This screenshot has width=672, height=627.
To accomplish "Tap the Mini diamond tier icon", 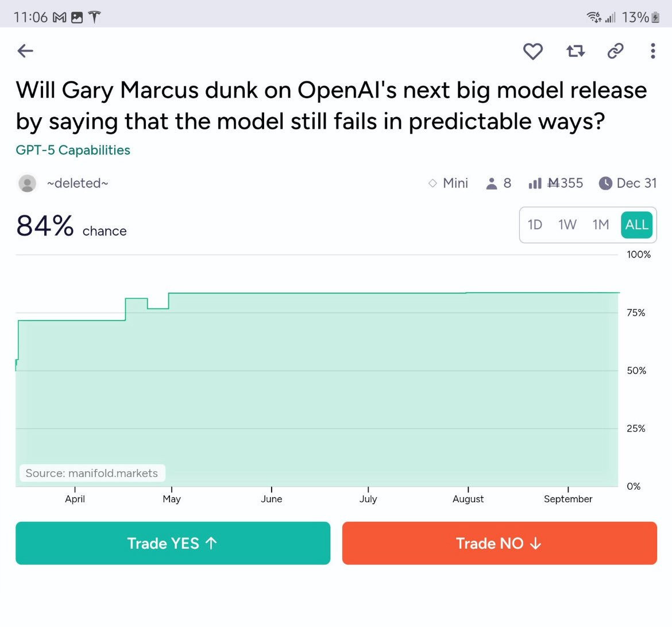I will click(x=432, y=183).
